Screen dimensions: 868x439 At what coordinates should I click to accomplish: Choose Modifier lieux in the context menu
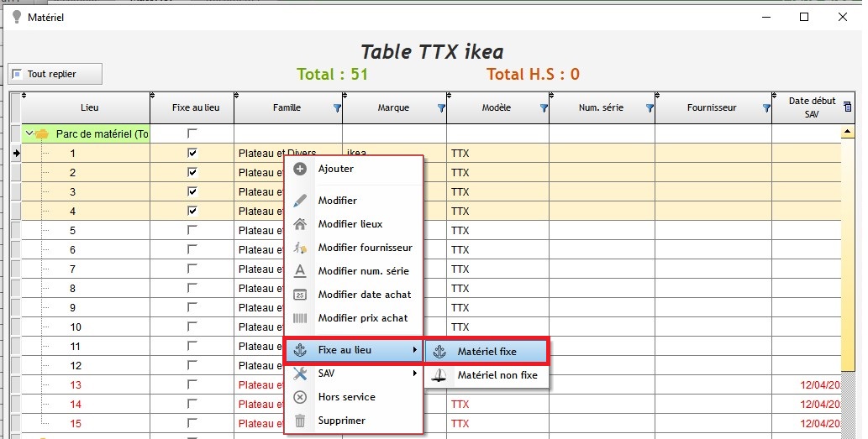(354, 224)
